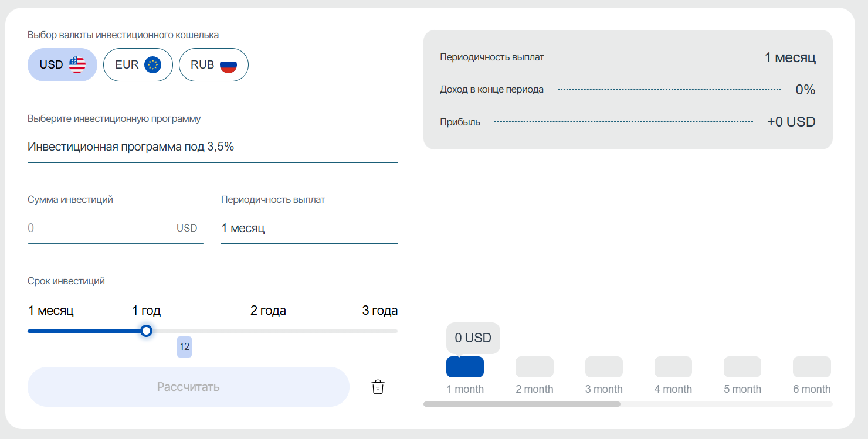This screenshot has height=439, width=868.
Task: Click the 4 month chart bar
Action: (673, 367)
